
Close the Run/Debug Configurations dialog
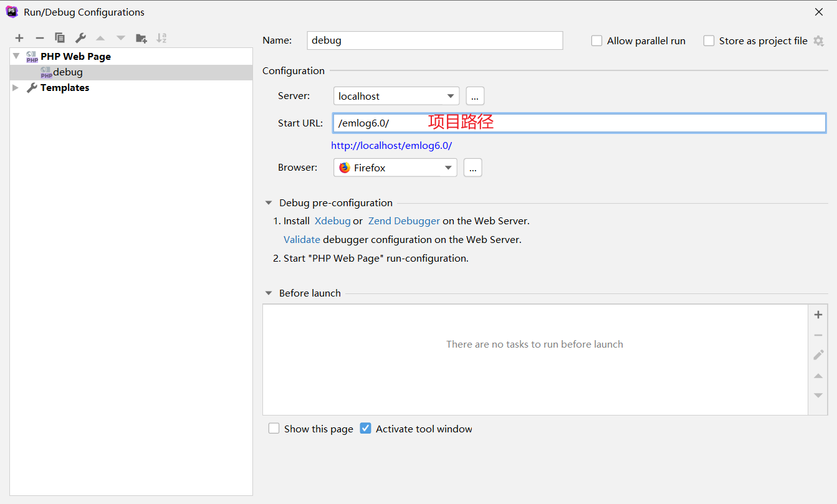(x=819, y=12)
